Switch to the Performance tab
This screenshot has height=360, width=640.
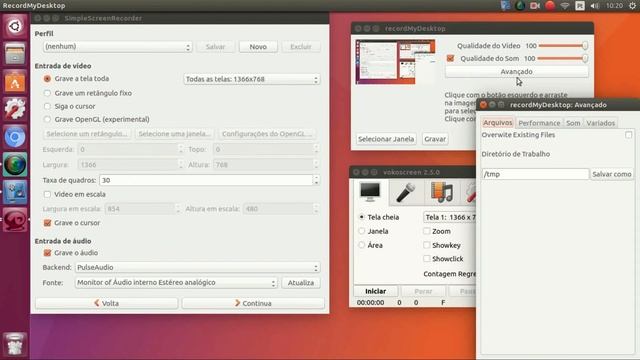[539, 123]
